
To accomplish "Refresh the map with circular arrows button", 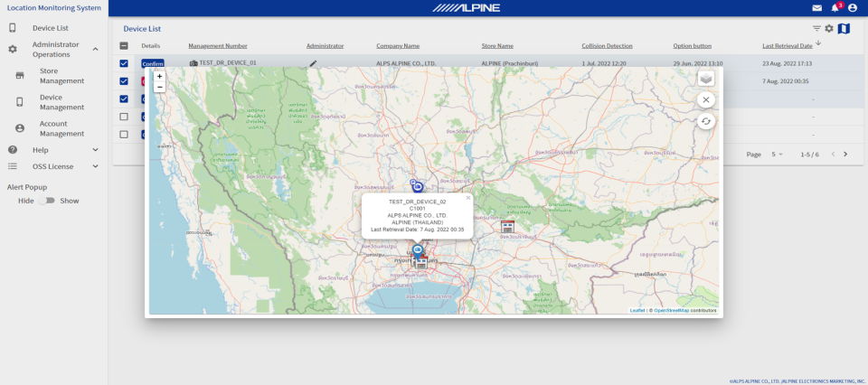I will 706,120.
